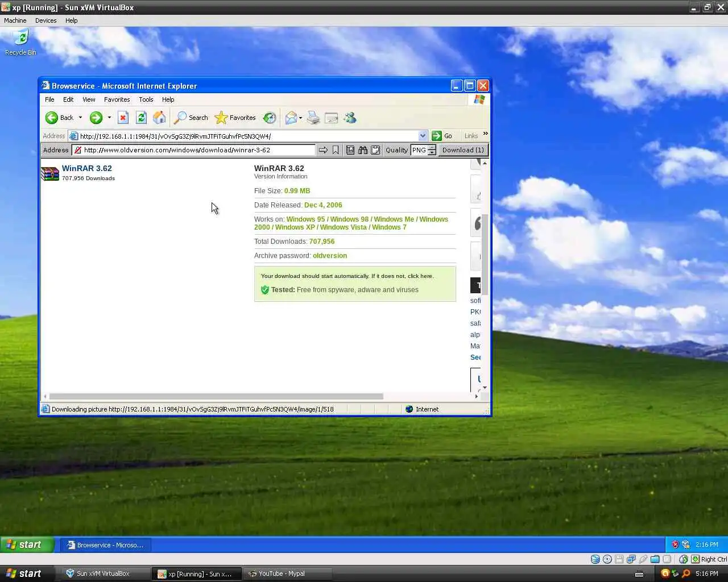Click the guest XP start button
Screen dimensions: 728x582
pyautogui.click(x=27, y=544)
